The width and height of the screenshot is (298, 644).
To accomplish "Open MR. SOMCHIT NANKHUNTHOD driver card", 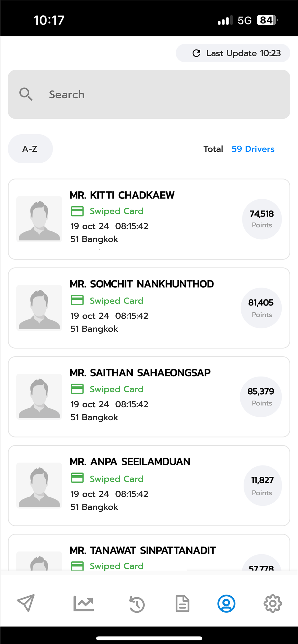I will tap(149, 308).
